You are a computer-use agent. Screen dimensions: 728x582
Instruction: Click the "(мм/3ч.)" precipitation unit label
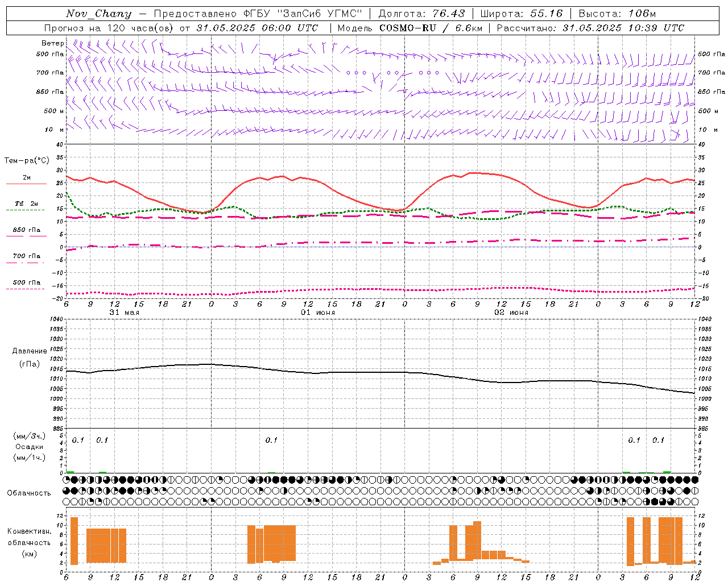point(30,436)
